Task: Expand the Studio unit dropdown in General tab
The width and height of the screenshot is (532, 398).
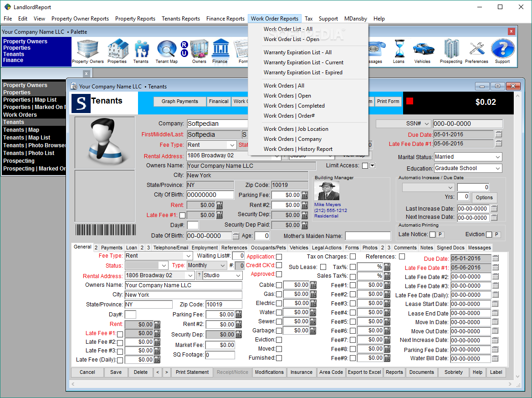Action: click(239, 275)
